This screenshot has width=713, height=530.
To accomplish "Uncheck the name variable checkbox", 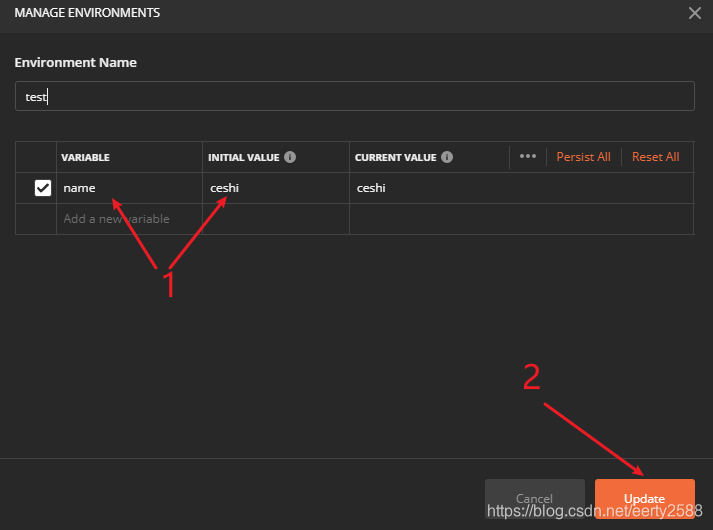I will point(43,188).
